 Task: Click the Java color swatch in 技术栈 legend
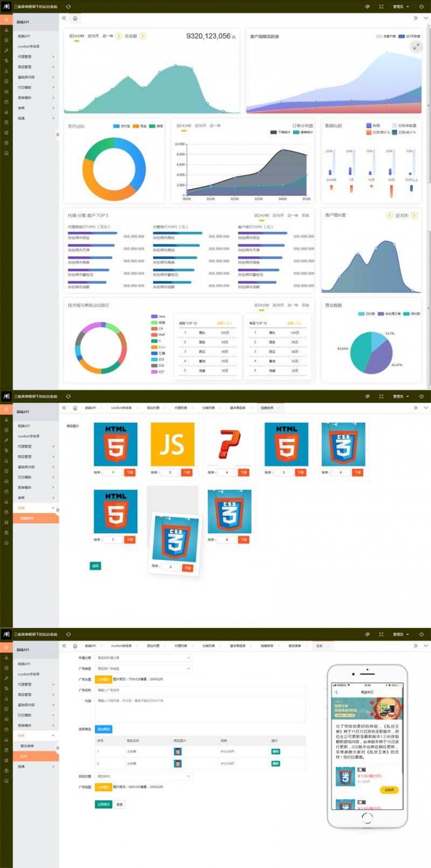(x=154, y=317)
